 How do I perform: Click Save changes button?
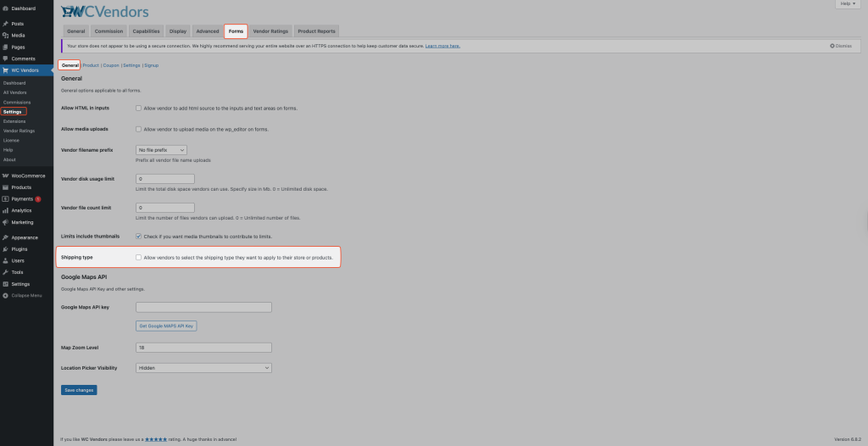(79, 390)
